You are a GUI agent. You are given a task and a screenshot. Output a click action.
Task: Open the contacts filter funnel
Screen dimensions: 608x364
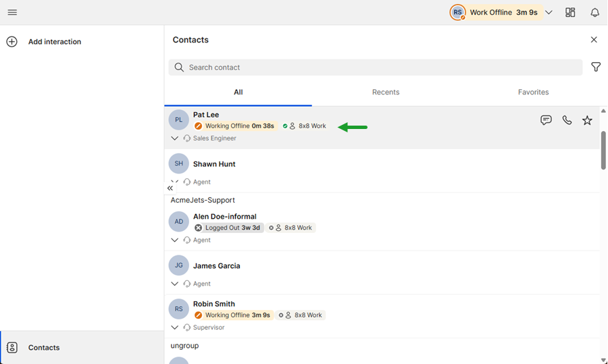(x=596, y=67)
